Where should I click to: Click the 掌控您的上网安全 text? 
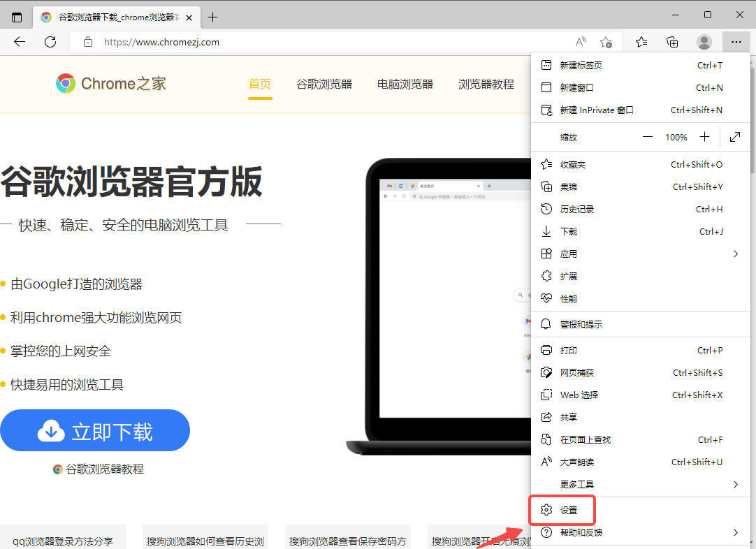point(61,351)
